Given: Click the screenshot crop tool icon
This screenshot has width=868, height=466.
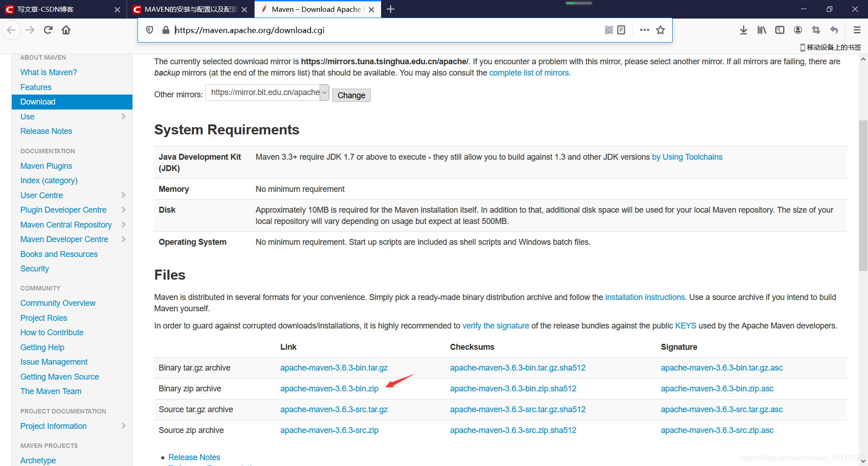Looking at the screenshot, I should [816, 30].
